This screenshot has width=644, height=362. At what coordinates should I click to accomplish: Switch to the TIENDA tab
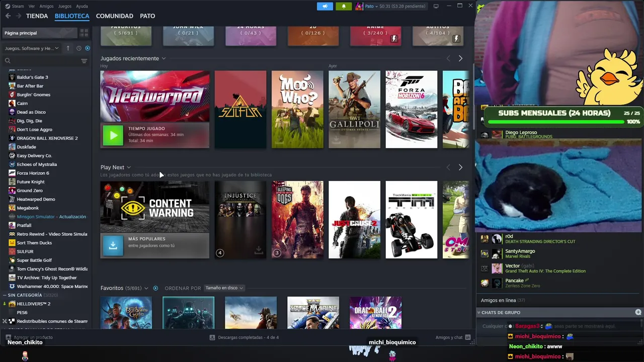coord(37,16)
